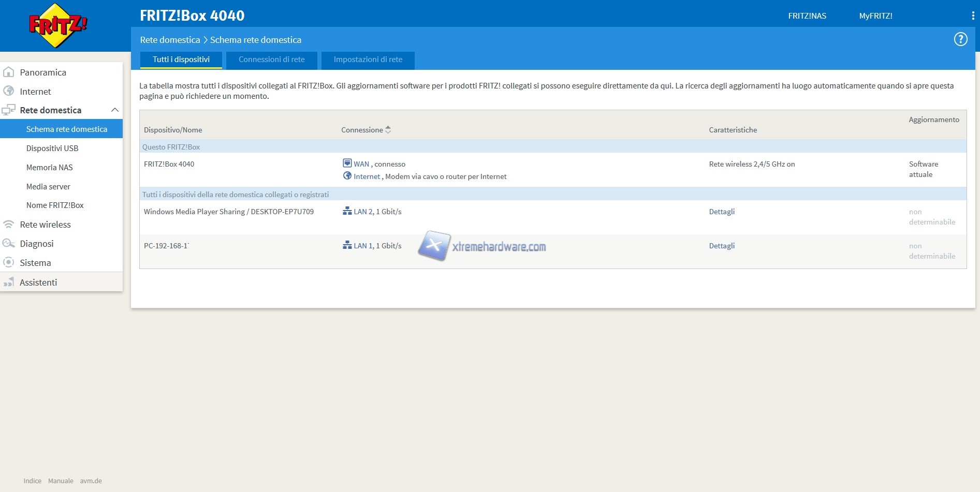Click the Internet globe icon in sidebar
This screenshot has height=492, width=980.
tap(9, 91)
